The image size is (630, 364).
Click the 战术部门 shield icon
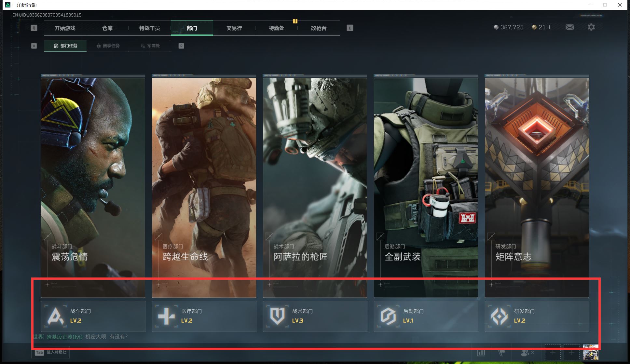(x=277, y=316)
